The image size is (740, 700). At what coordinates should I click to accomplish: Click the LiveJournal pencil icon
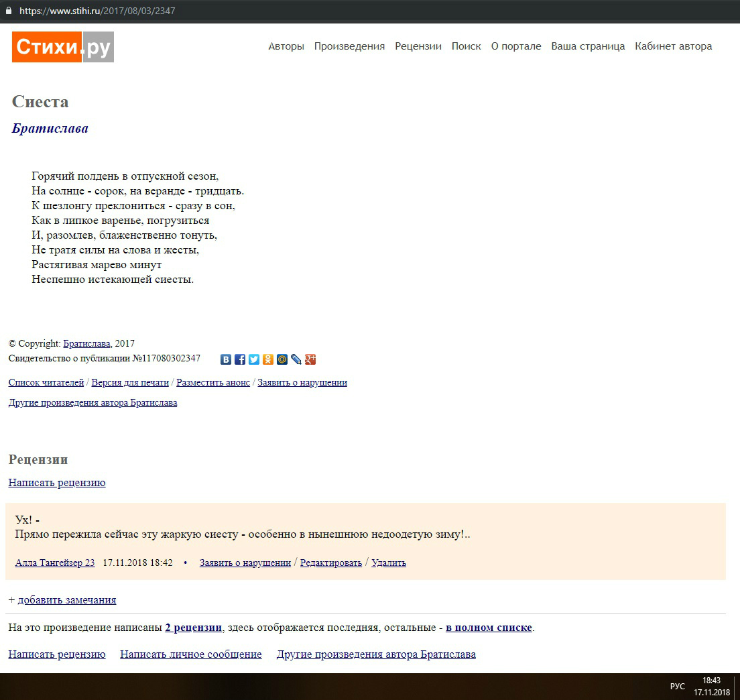(x=296, y=359)
